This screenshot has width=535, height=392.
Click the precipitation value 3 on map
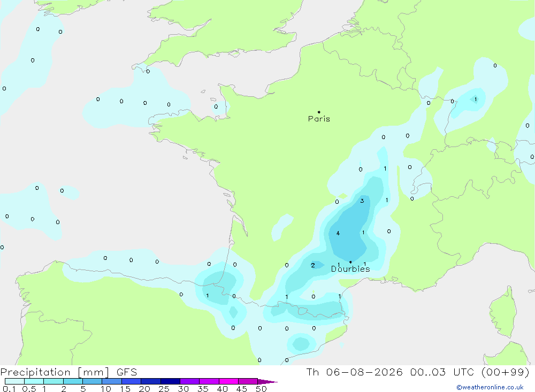coord(362,201)
